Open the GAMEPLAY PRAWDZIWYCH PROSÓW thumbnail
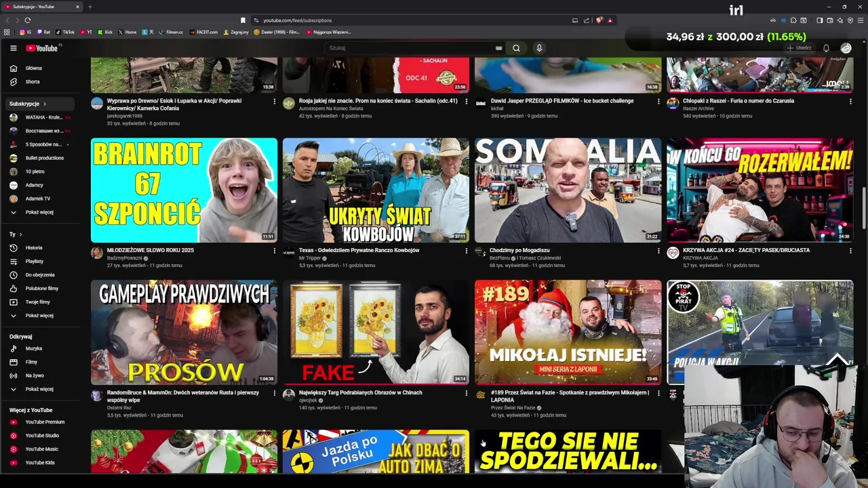The image size is (868, 488). (184, 332)
